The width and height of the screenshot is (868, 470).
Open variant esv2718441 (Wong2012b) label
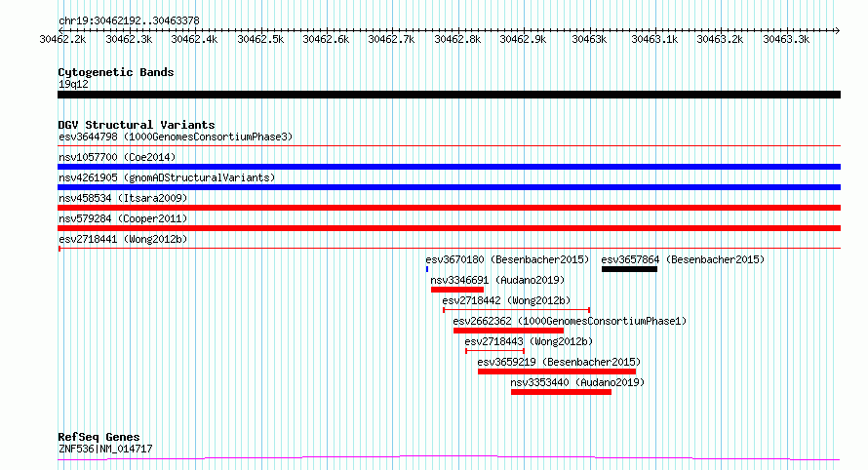[123, 239]
